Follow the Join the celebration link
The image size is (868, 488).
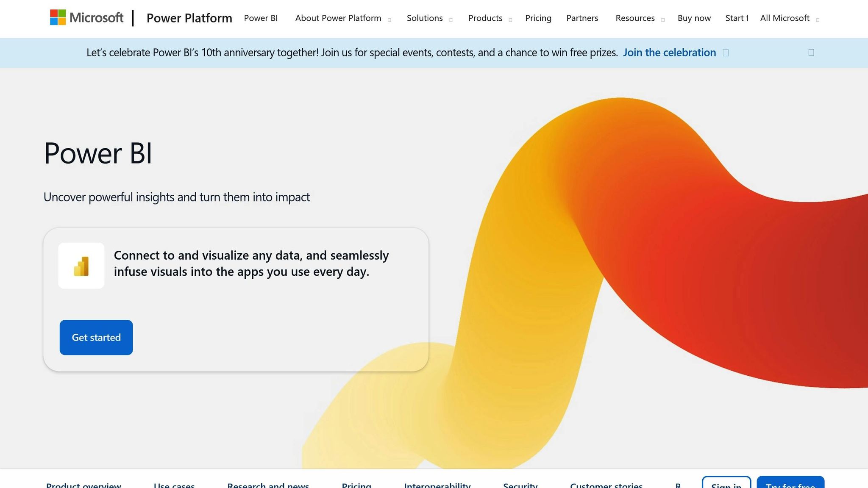(x=669, y=53)
